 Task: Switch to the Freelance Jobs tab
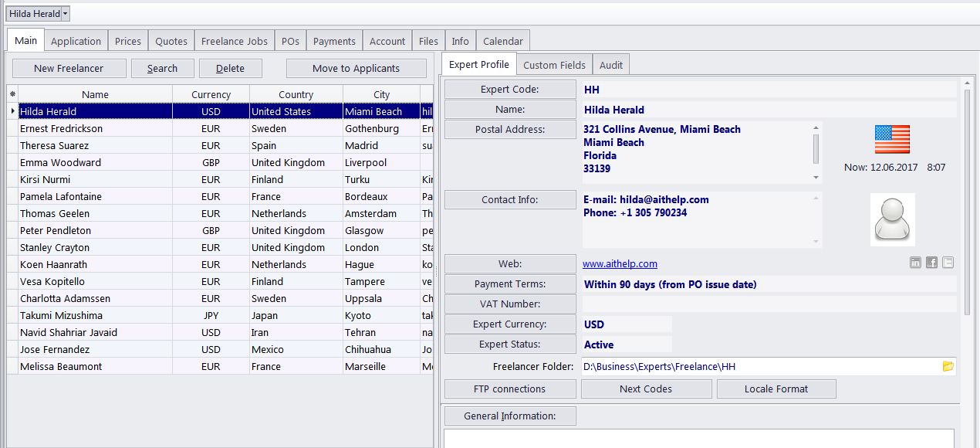tap(235, 41)
